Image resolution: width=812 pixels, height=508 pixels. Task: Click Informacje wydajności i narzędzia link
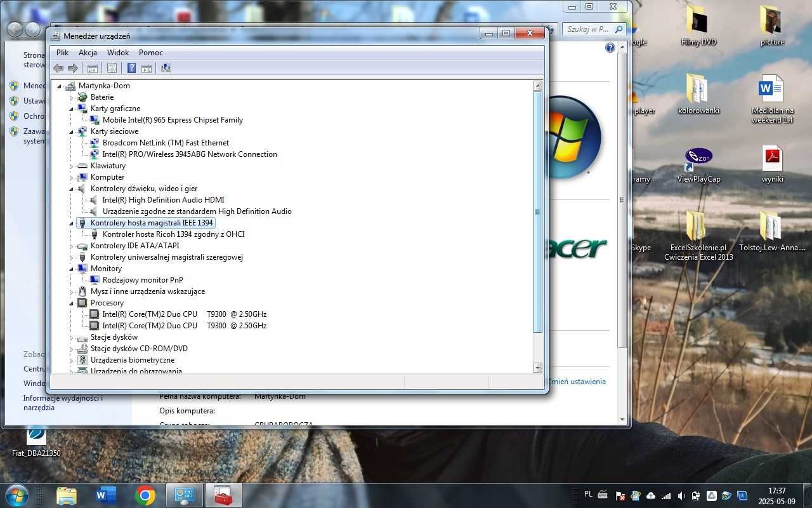pyautogui.click(x=63, y=403)
